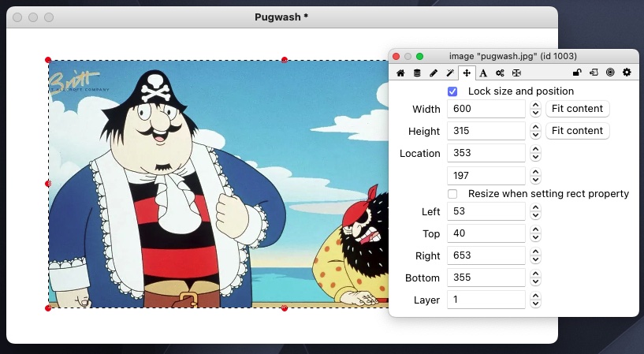
Task: Select the position table-like icon tab
Action: [516, 73]
